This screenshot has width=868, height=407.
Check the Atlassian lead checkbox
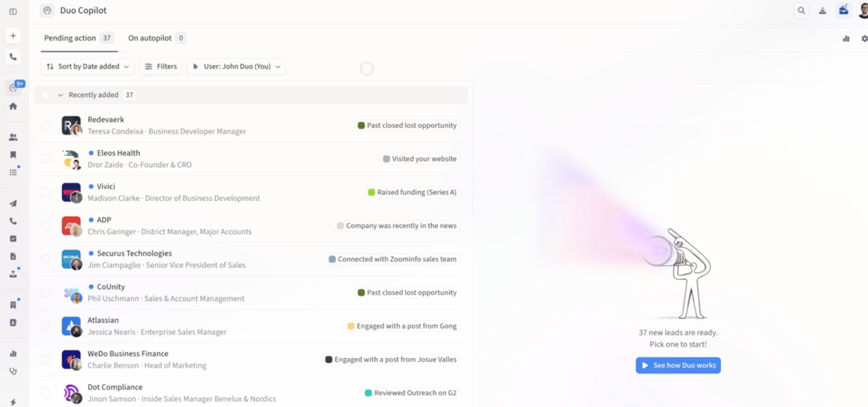[45, 326]
